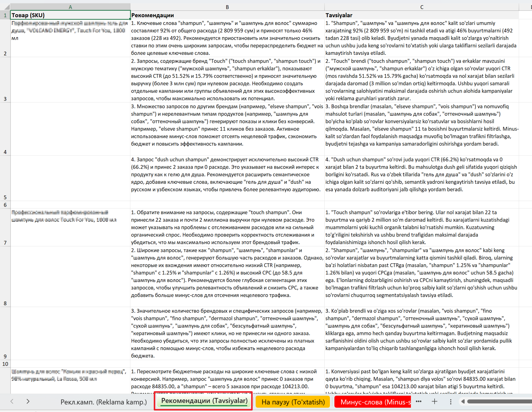Select cell starting "1. Ключевые слова "shampun""
The image size is (532, 412).
pyautogui.click(x=227, y=38)
